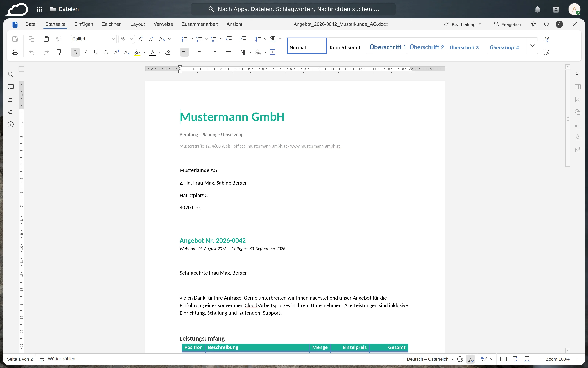Expand the paragraph styles gallery
Image resolution: width=588 pixels, height=368 pixels.
click(532, 45)
